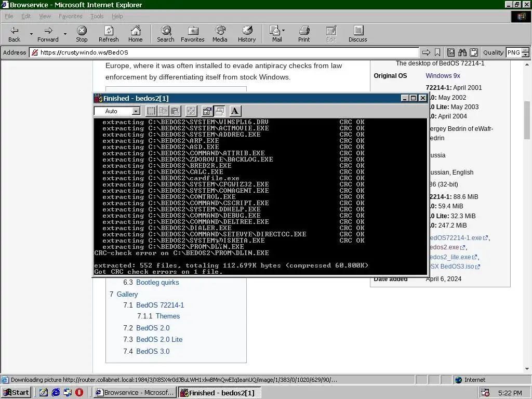Select the Mark tool in DOS window
The height and width of the screenshot is (399, 532).
click(x=151, y=111)
